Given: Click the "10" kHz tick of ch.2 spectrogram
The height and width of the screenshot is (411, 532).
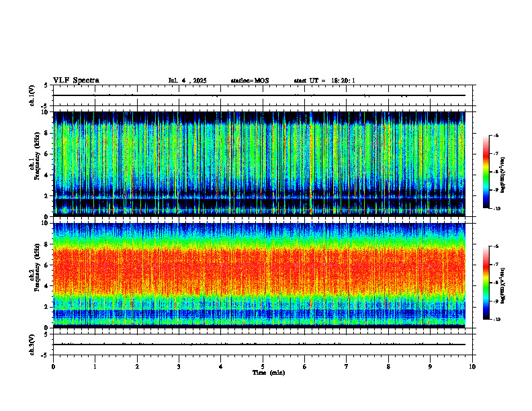Looking at the screenshot, I should coord(45,223).
